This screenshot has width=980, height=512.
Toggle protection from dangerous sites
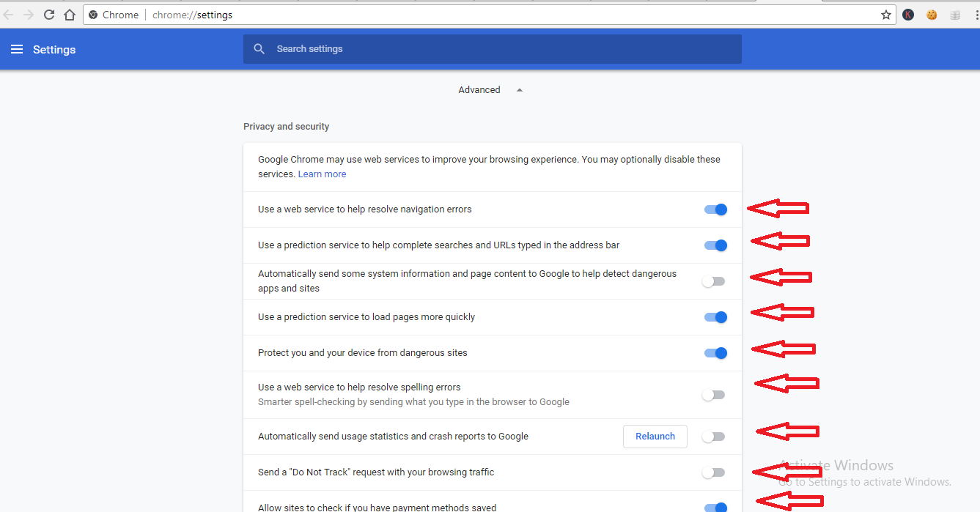(715, 353)
